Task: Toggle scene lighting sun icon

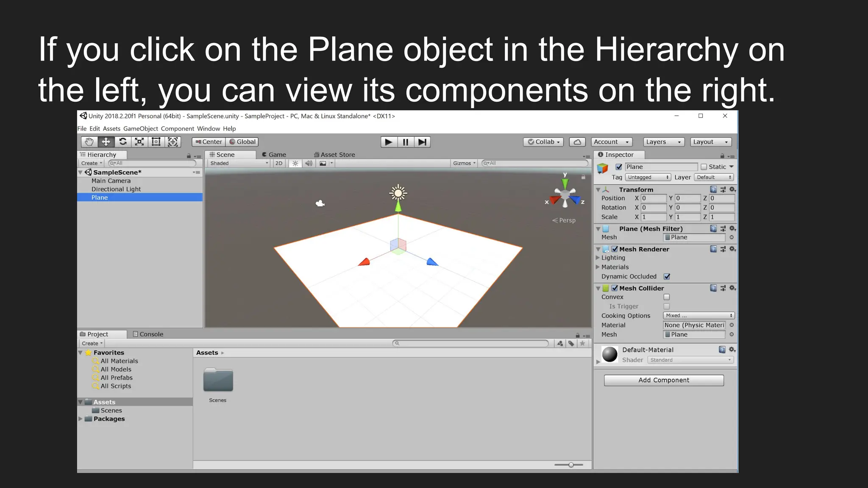Action: (295, 164)
